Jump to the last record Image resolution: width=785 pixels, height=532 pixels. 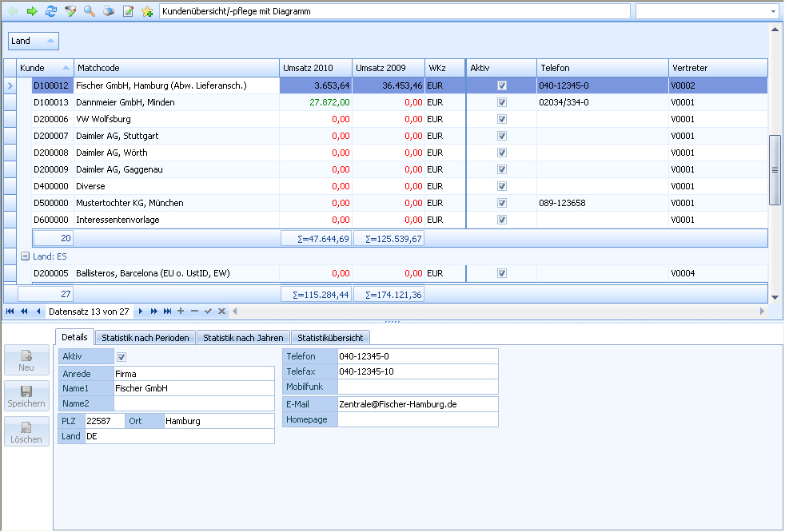pyautogui.click(x=167, y=312)
